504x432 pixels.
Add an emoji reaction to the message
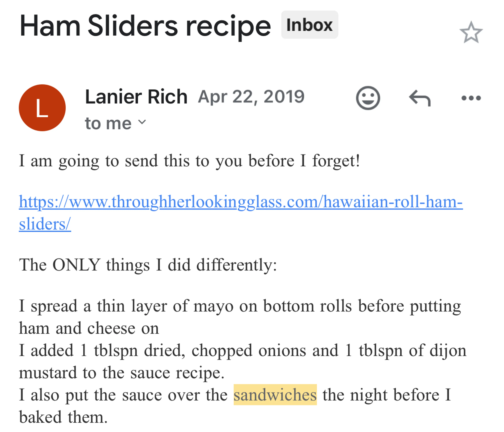368,98
